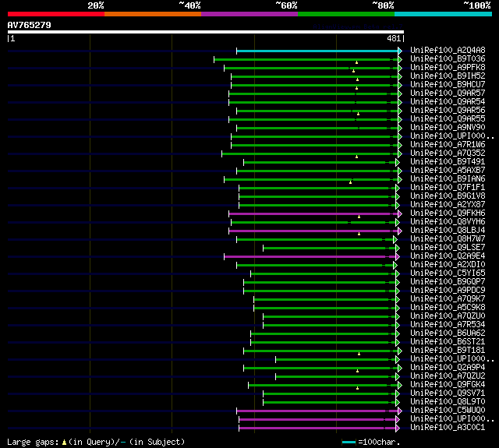The height and width of the screenshot is (448, 499).
Task: Click the purple alignment bar for UniRef100_Q9FKH6
Action: pyautogui.click(x=313, y=214)
